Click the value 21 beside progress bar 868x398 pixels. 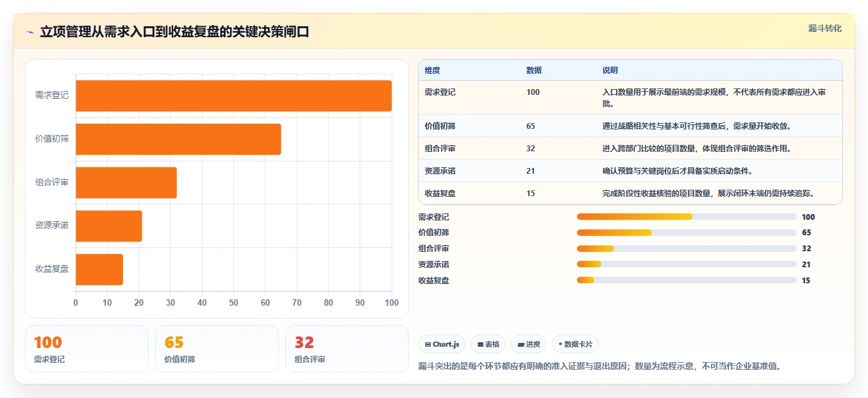[x=806, y=265]
